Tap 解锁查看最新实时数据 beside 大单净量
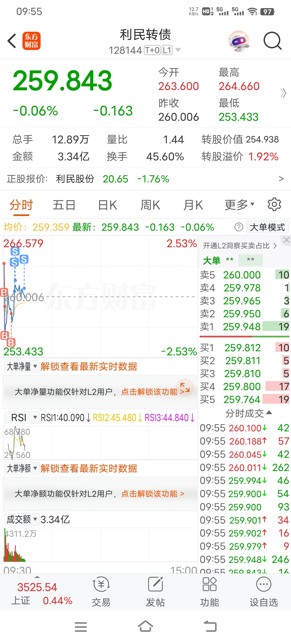 [x=89, y=366]
